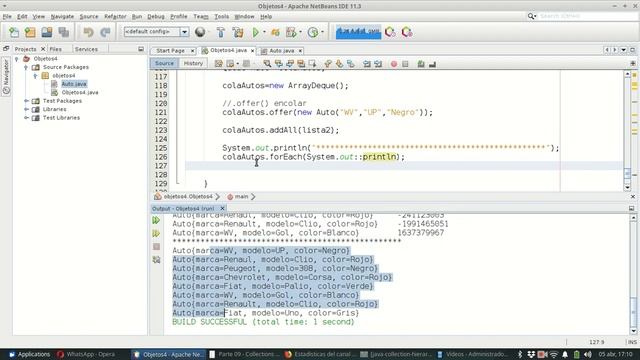This screenshot has height=360, width=640.
Task: Click the editor vertical scrollbar
Action: 627,131
